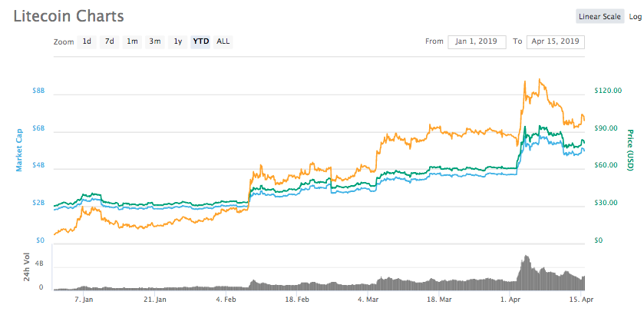Click the $2B market cap label
This screenshot has height=318, width=644.
38,203
